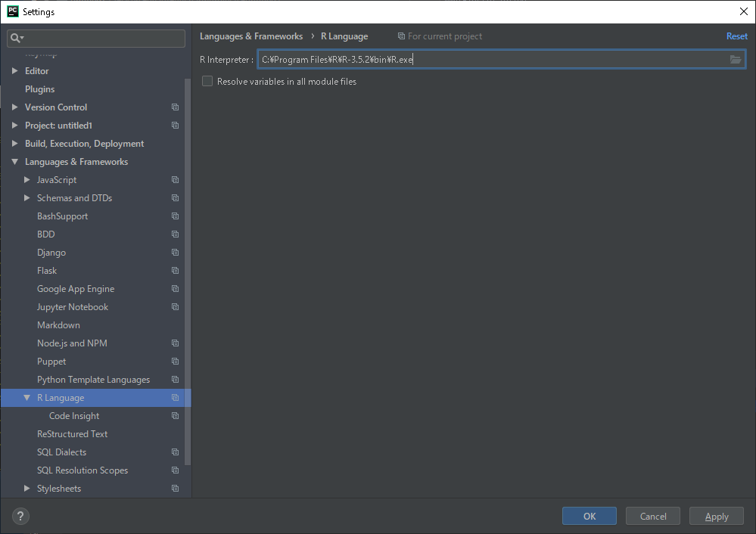Open the folder browser for R Interpreter path
Image resolution: width=756 pixels, height=534 pixels.
point(735,59)
